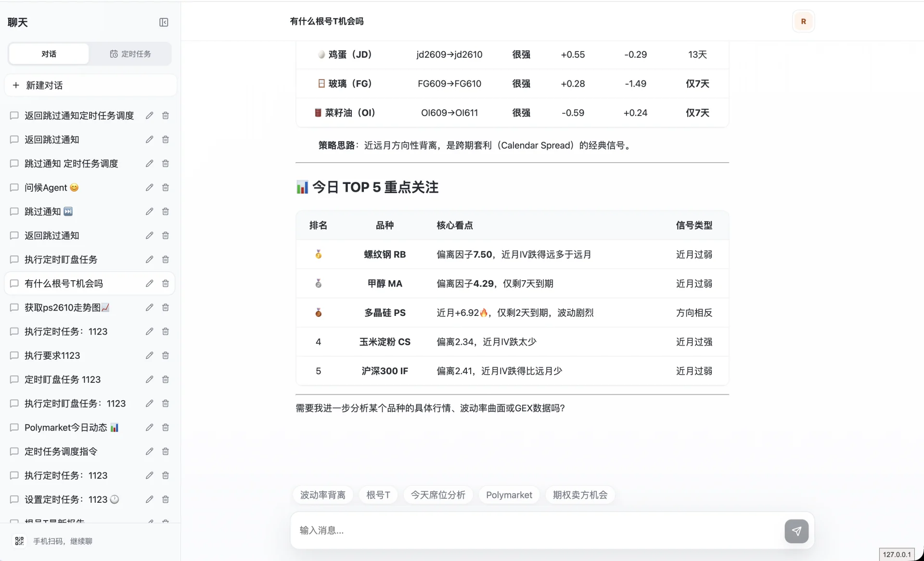Delete the Polymarket今日动态 conversation
Image resolution: width=924 pixels, height=561 pixels.
click(x=166, y=428)
